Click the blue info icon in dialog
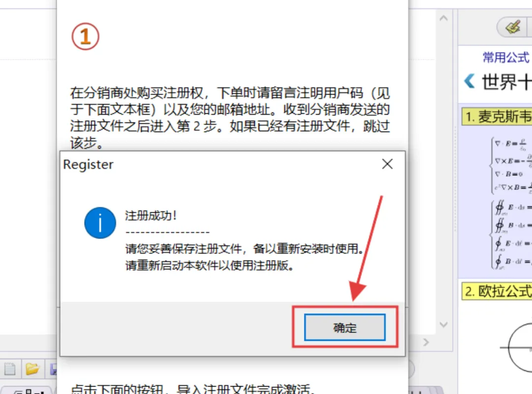Image resolution: width=532 pixels, height=394 pixels. tap(100, 223)
